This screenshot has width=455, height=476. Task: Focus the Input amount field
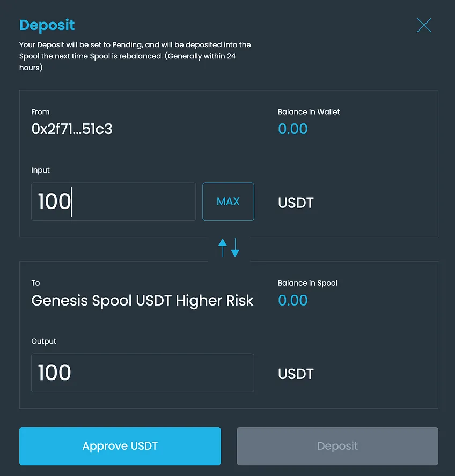coord(113,202)
